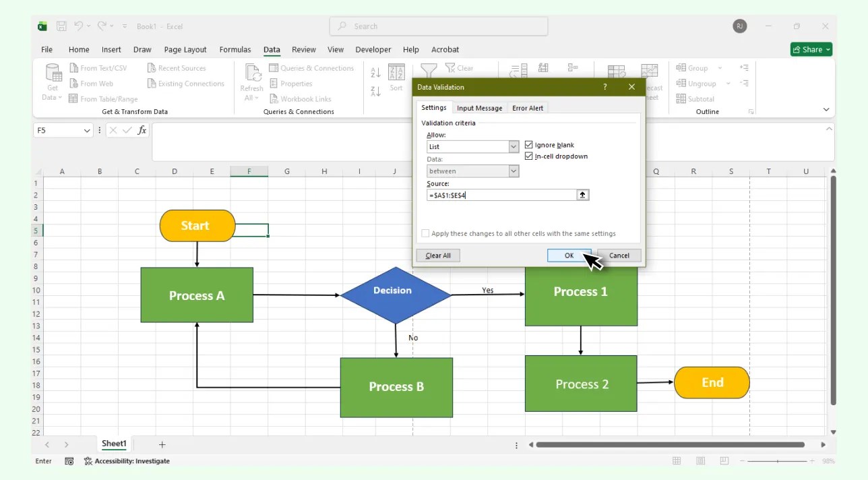This screenshot has height=480, width=868.
Task: Switch to Page Layout view icon
Action: tap(701, 461)
